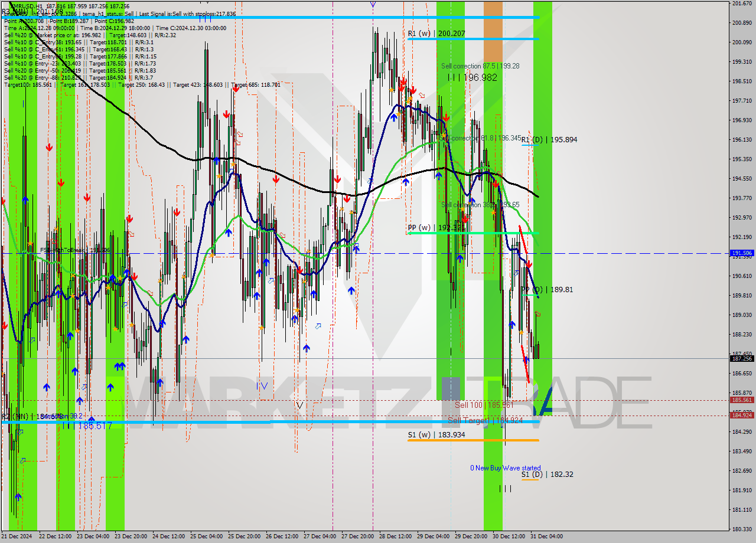
Task: Click the 'Target100: 185.561' text
Action: tap(28, 85)
